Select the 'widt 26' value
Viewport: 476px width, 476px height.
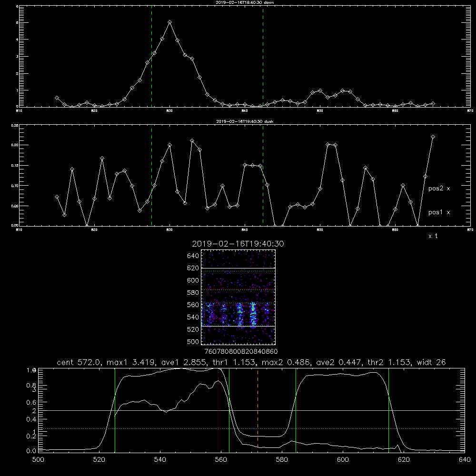[431, 362]
